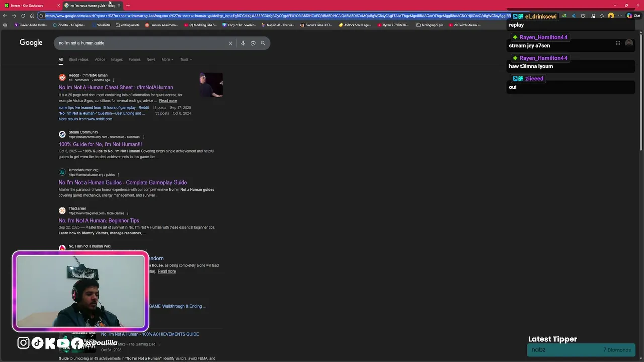Open the Napkin AI bookmark
This screenshot has height=362, width=644.
coord(277,25)
